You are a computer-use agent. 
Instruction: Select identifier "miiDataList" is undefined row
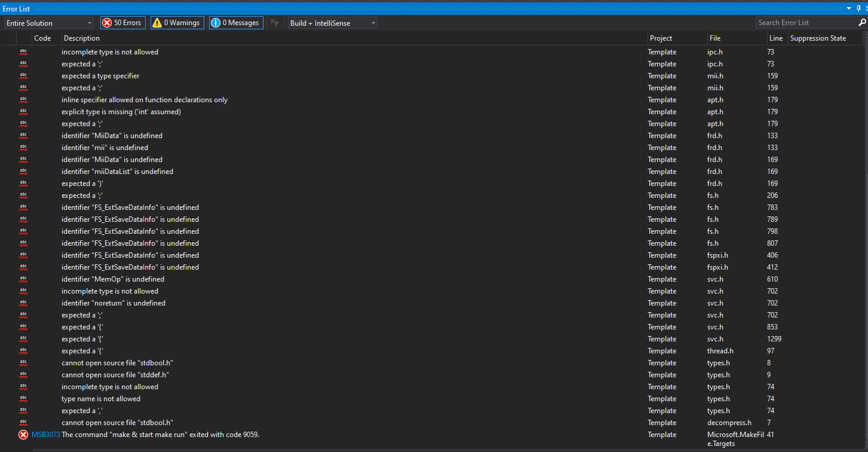117,172
